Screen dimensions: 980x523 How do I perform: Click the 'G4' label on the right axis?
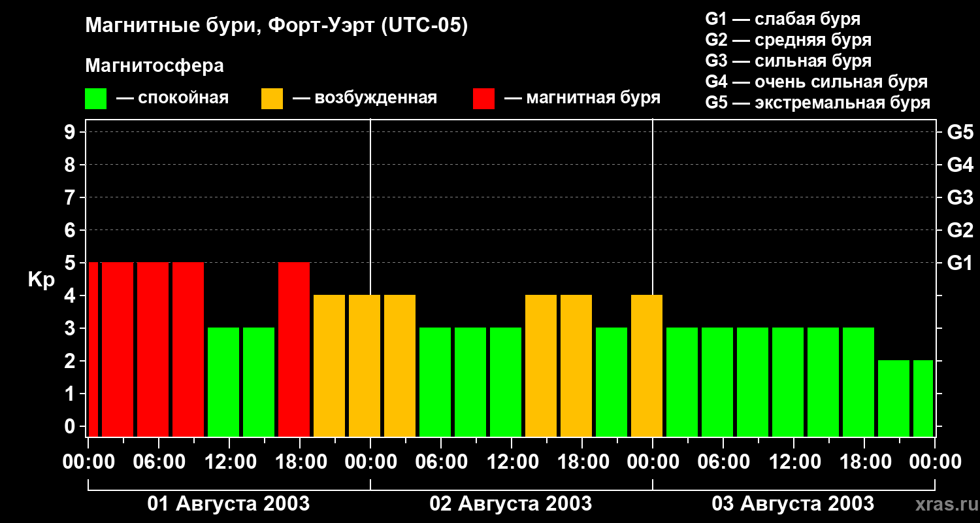point(960,165)
